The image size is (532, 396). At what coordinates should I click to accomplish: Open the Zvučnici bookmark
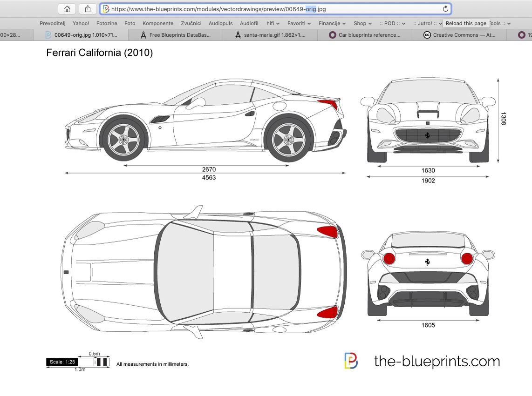click(191, 23)
